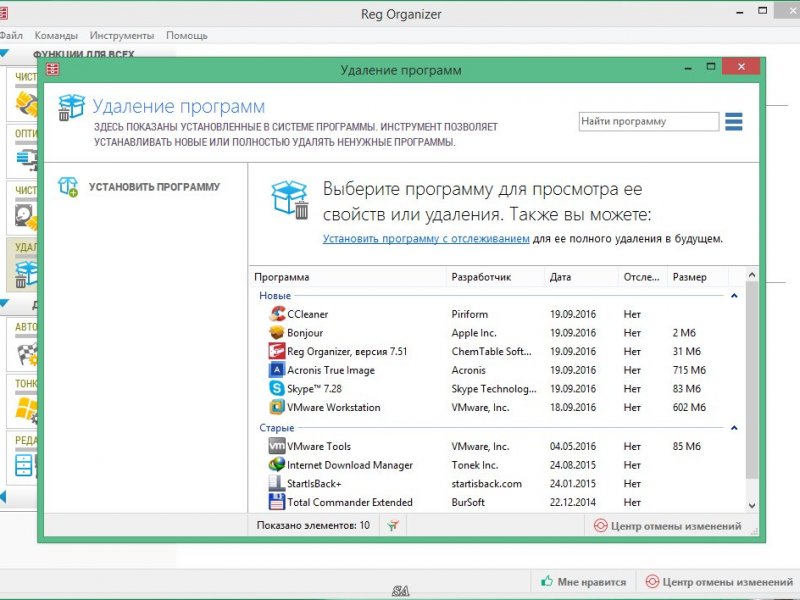Click the install program box icon with plus
Screen dimensions: 800x600
tap(68, 187)
